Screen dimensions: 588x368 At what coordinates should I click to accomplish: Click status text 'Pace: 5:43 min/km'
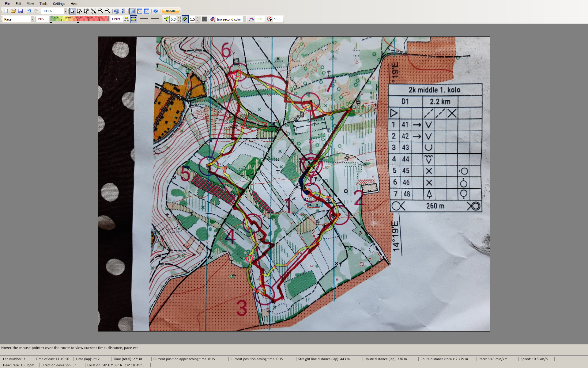pos(493,359)
